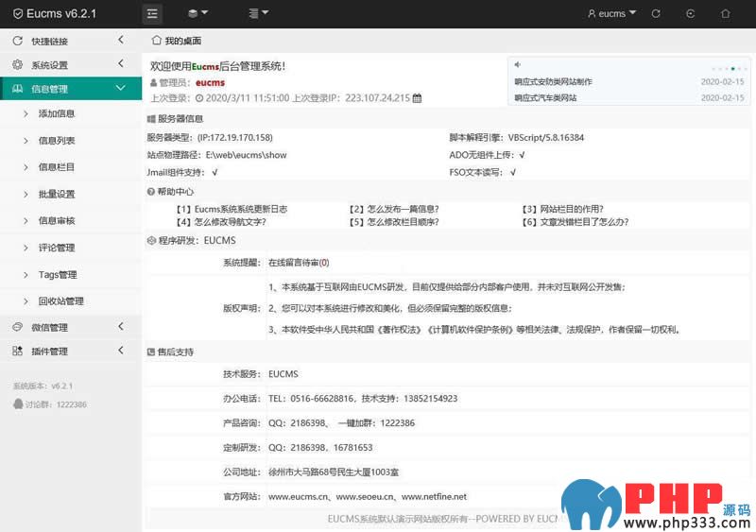756x532 pixels.
Task: Click the 一键加群: 1222386 text
Action: pos(376,423)
